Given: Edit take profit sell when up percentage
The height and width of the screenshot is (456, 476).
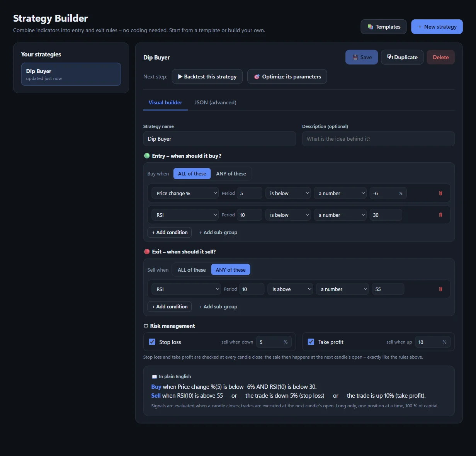Looking at the screenshot, I should point(433,342).
